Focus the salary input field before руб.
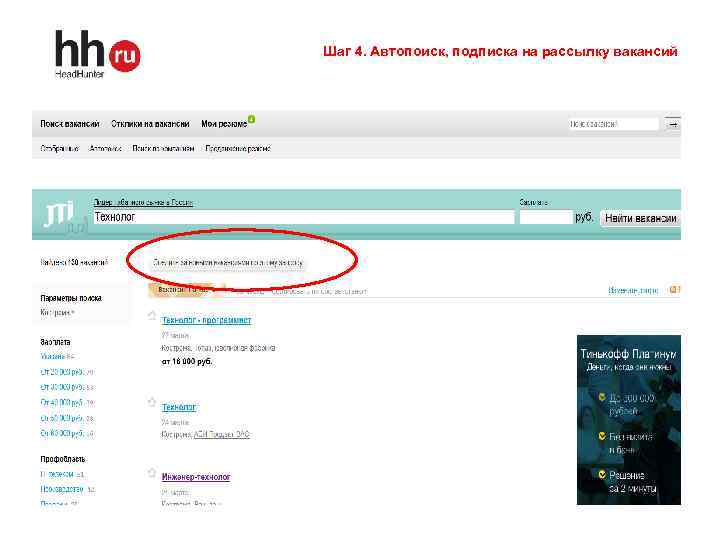This screenshot has width=720, height=540. (x=546, y=217)
